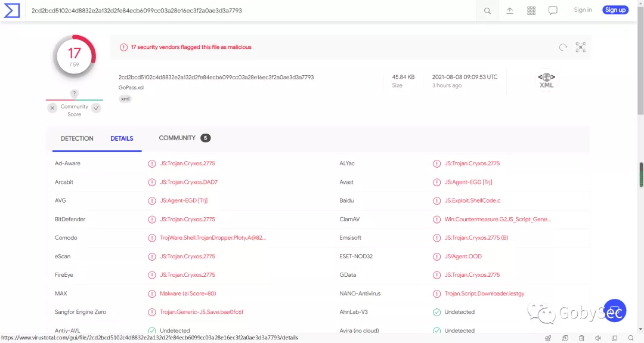644x343 pixels.
Task: Click NANO-Antivirus result Trojan.Script.Downloader.iestgy
Action: click(x=484, y=293)
